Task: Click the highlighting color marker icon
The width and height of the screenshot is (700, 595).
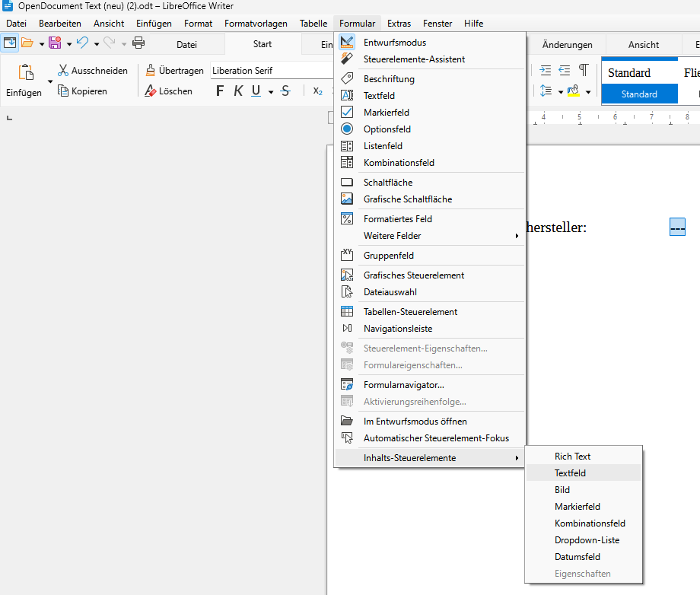Action: [573, 91]
